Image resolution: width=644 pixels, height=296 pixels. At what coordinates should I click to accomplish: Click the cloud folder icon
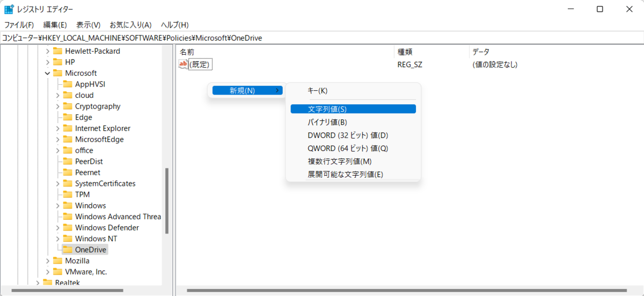click(67, 95)
